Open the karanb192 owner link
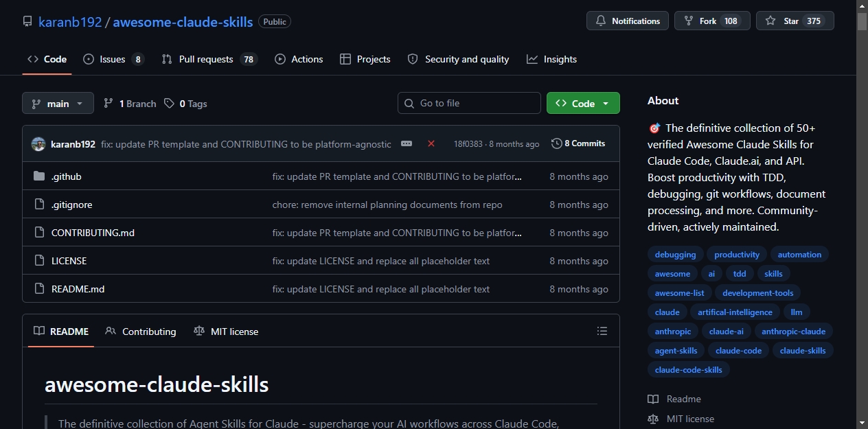 (x=70, y=21)
